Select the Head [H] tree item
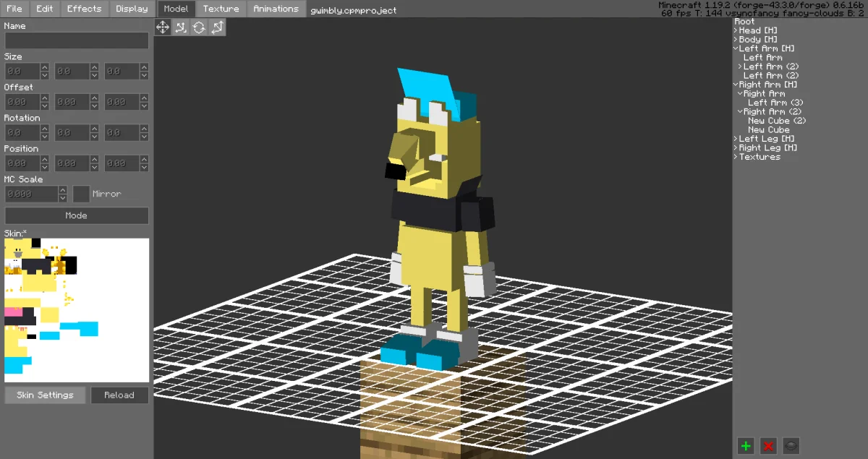Image resolution: width=868 pixels, height=459 pixels. (x=758, y=30)
